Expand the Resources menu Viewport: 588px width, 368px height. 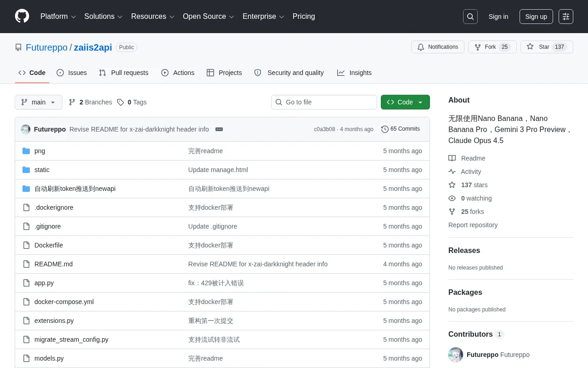click(153, 17)
